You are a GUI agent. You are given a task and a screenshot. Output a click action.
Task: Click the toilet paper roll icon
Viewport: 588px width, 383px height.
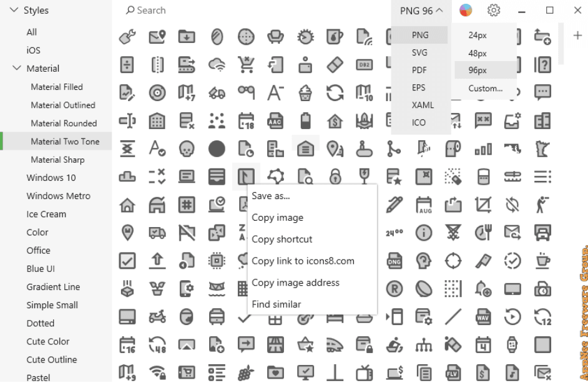(453, 148)
